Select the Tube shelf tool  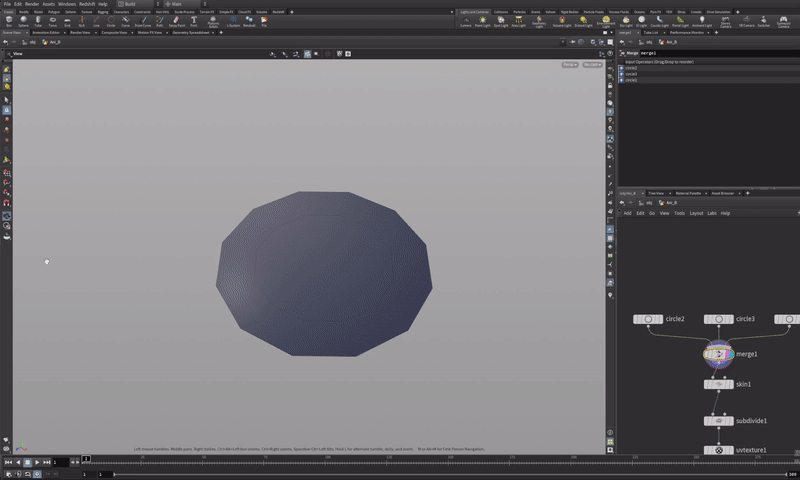pos(38,21)
